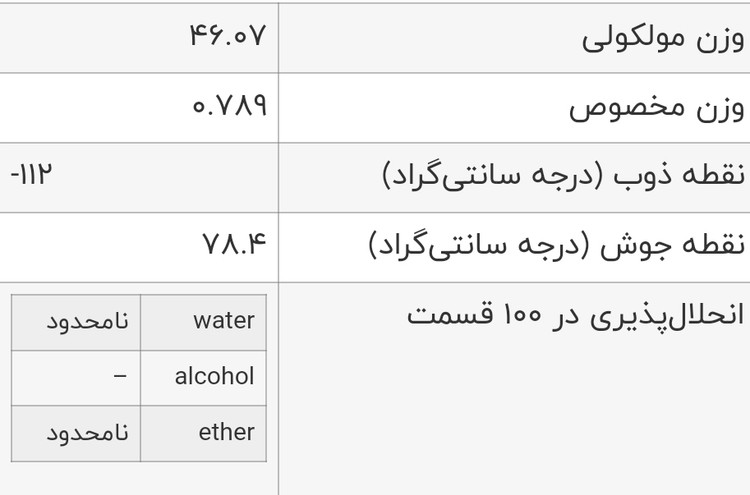Select the molecular weight value ۴۶.۰۷
Viewport: 750px width, 495px height.
[228, 38]
